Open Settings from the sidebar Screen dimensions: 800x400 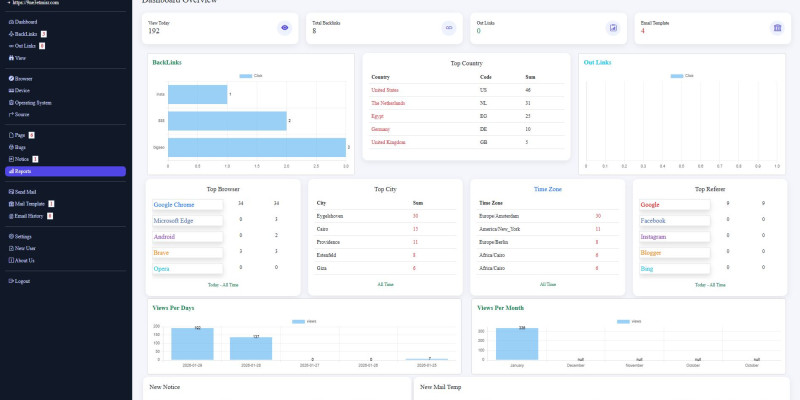pos(25,236)
